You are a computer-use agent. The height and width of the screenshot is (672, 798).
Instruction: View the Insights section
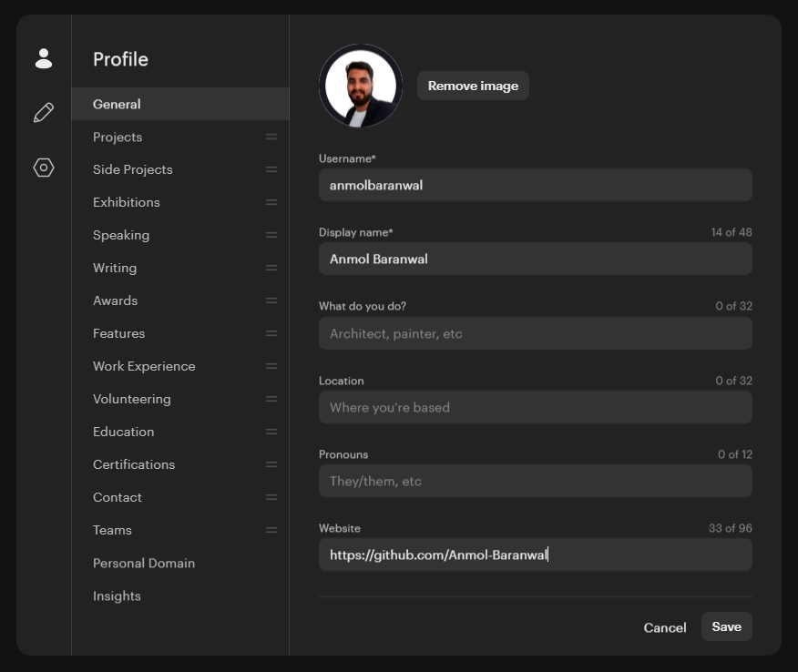(180, 596)
